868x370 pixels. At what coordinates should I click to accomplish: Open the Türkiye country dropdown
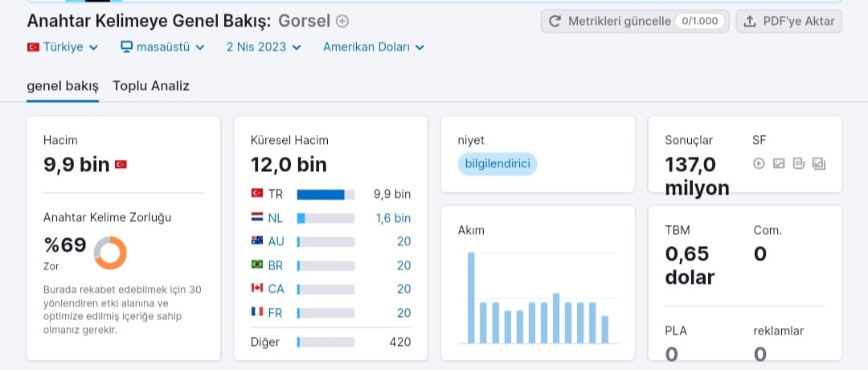[x=63, y=47]
